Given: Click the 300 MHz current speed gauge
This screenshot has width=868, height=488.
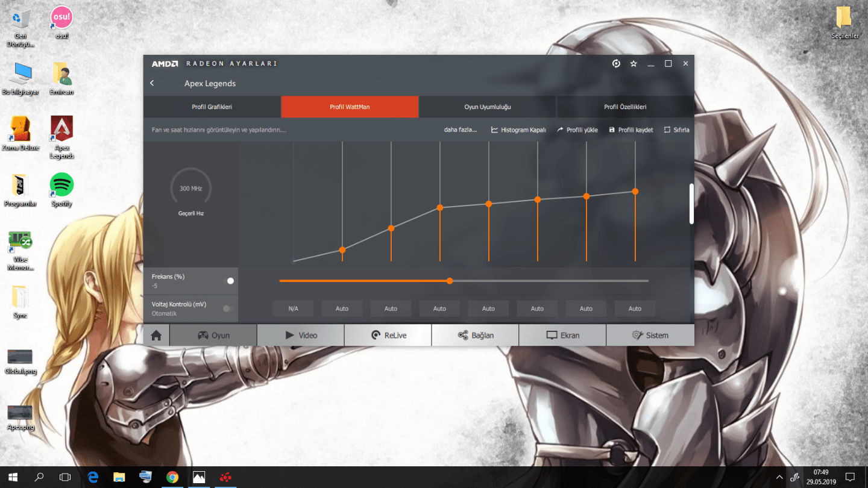Looking at the screenshot, I should click(190, 188).
